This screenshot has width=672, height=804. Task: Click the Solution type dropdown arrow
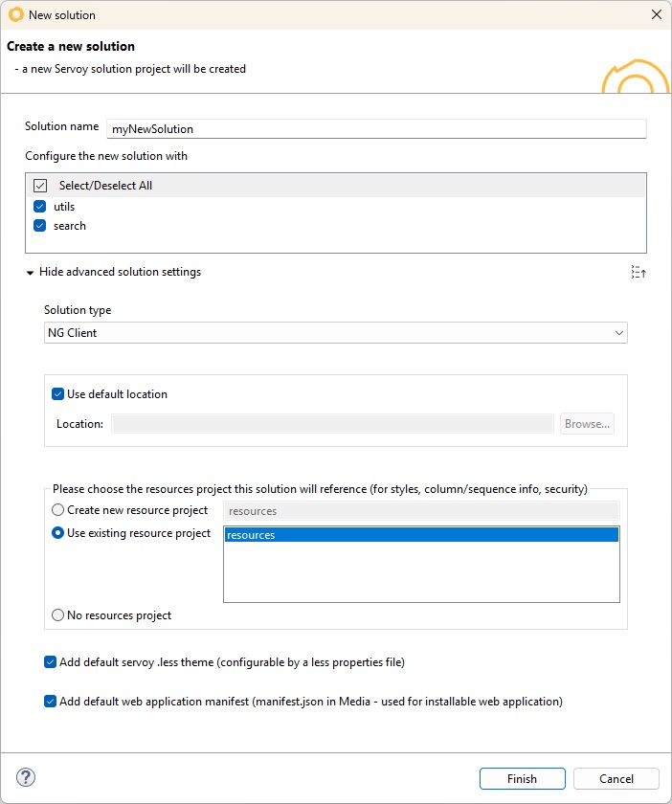pyautogui.click(x=618, y=333)
